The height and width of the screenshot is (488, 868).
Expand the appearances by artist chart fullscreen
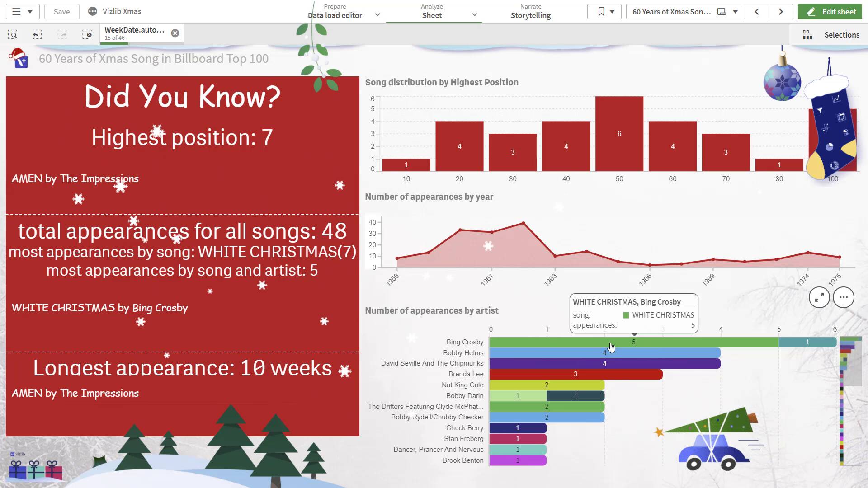click(819, 297)
